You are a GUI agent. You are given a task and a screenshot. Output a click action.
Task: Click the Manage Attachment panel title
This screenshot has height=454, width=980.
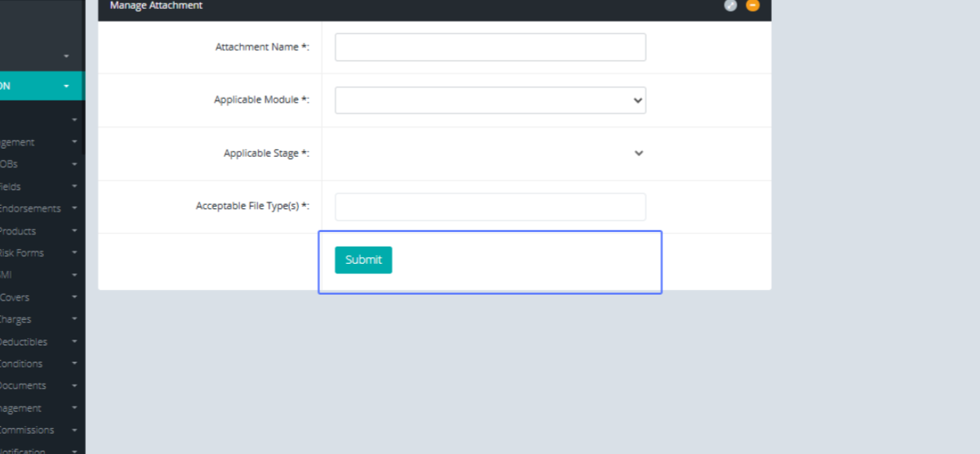(156, 6)
